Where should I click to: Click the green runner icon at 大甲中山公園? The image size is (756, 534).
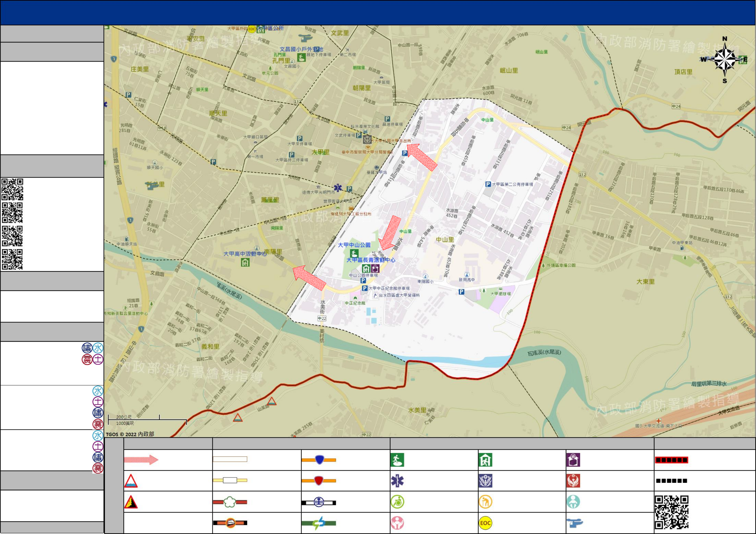(x=354, y=254)
